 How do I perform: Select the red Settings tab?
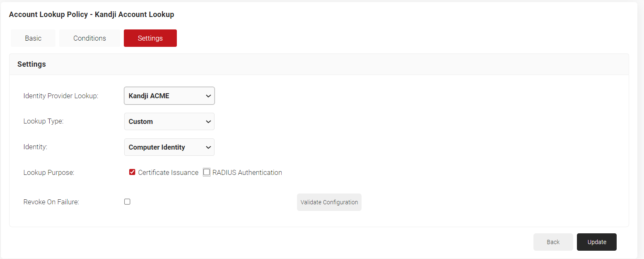click(x=150, y=38)
